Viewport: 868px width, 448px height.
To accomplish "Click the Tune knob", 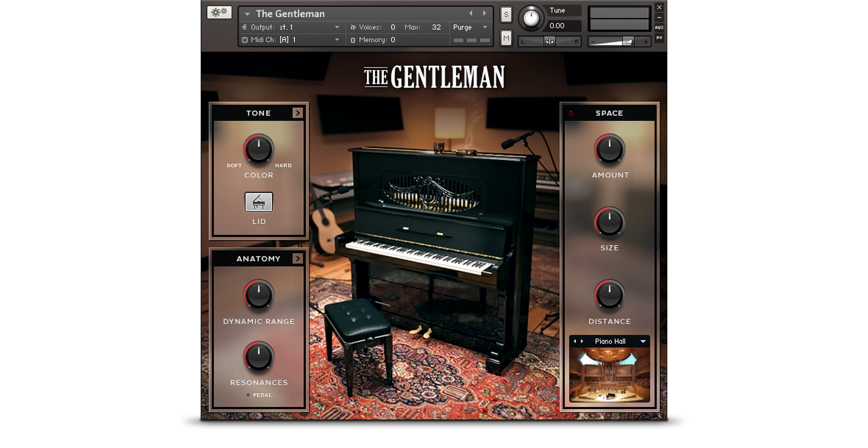I will (531, 18).
